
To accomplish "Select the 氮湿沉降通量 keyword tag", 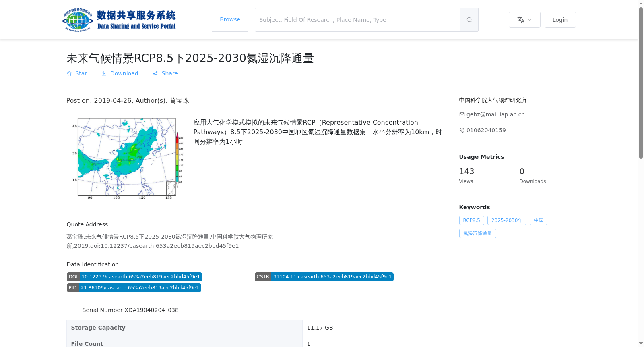I will [x=477, y=233].
